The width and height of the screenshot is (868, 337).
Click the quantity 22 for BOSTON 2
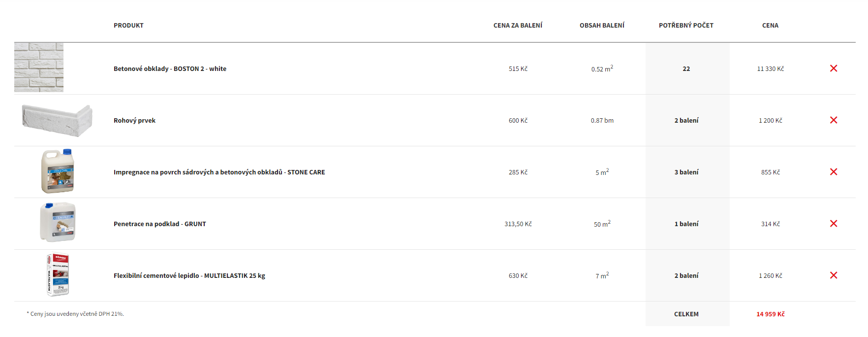686,69
